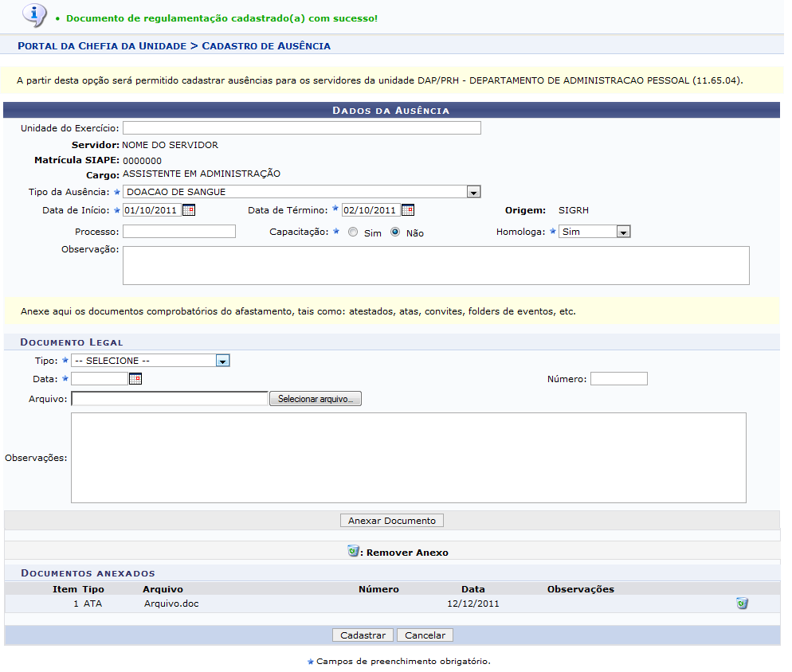Select Não for Capacitação
Viewport: 792px width, 672px height.
394,232
